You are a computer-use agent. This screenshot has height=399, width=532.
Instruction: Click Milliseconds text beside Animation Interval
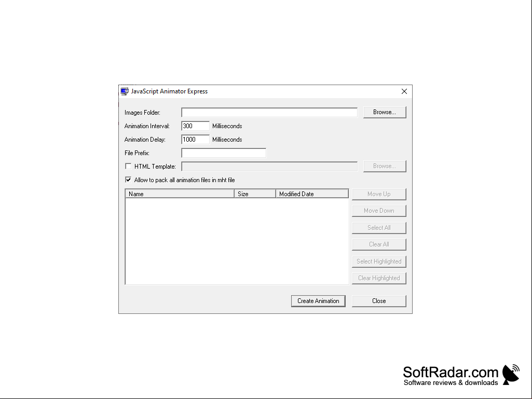(227, 126)
